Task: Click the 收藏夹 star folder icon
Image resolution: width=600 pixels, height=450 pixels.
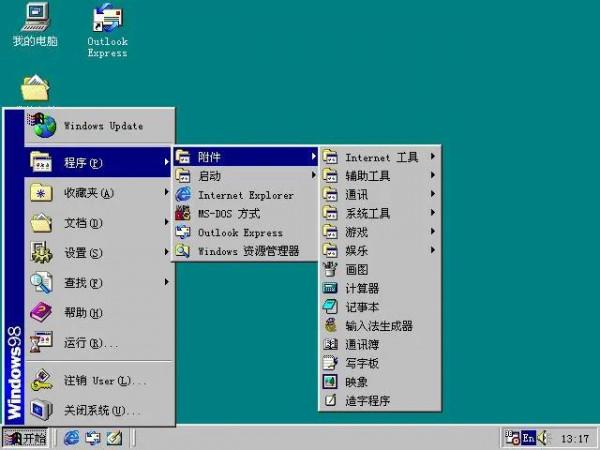Action: tap(41, 192)
